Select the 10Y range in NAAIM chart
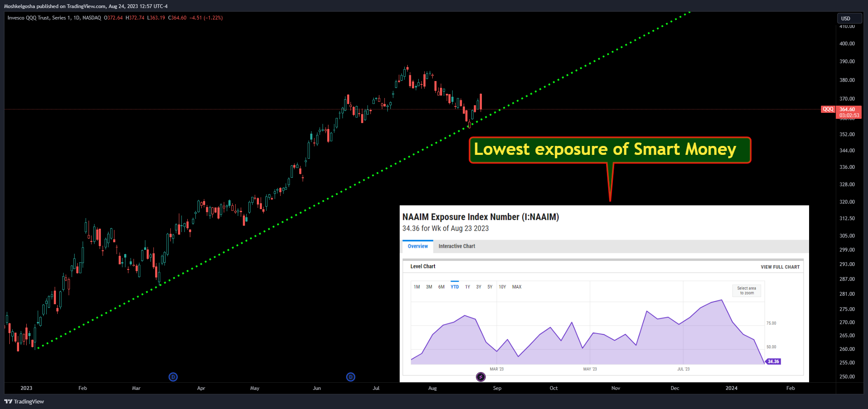868x409 pixels. coord(502,287)
